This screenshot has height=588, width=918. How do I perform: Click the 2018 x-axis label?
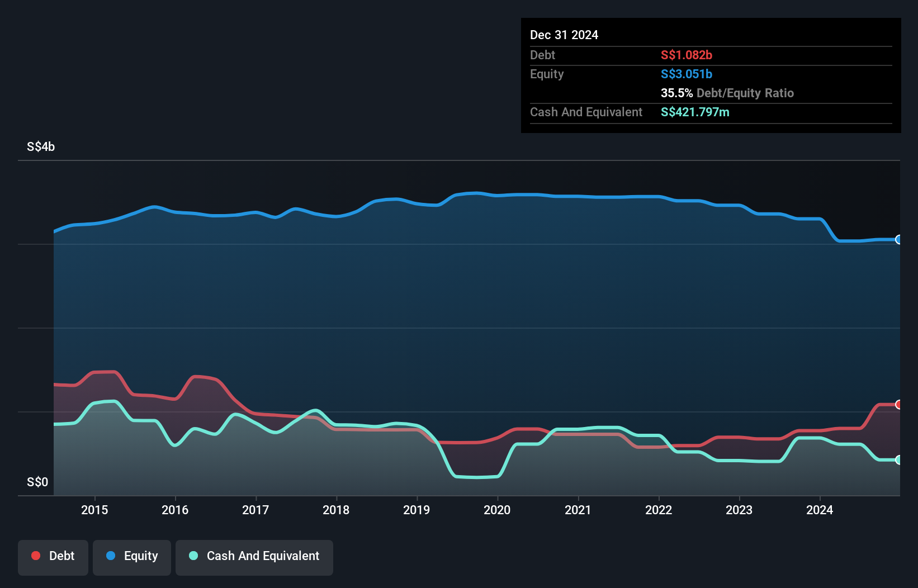coord(336,510)
